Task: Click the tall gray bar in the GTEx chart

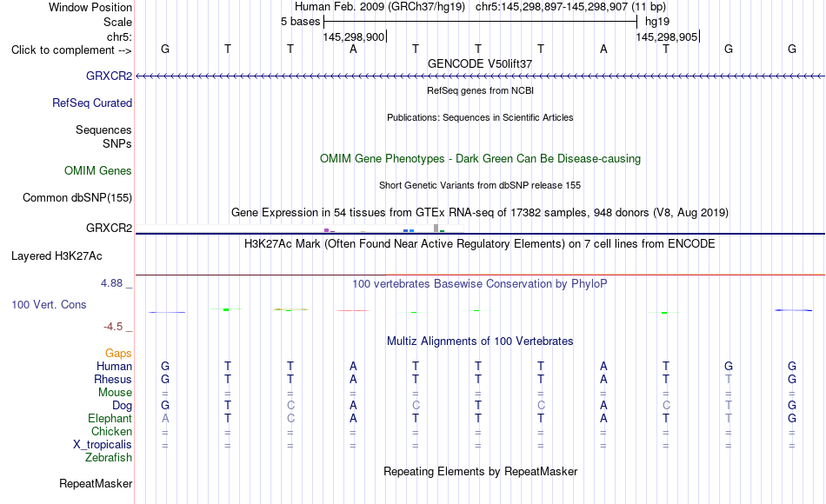Action: tap(436, 228)
